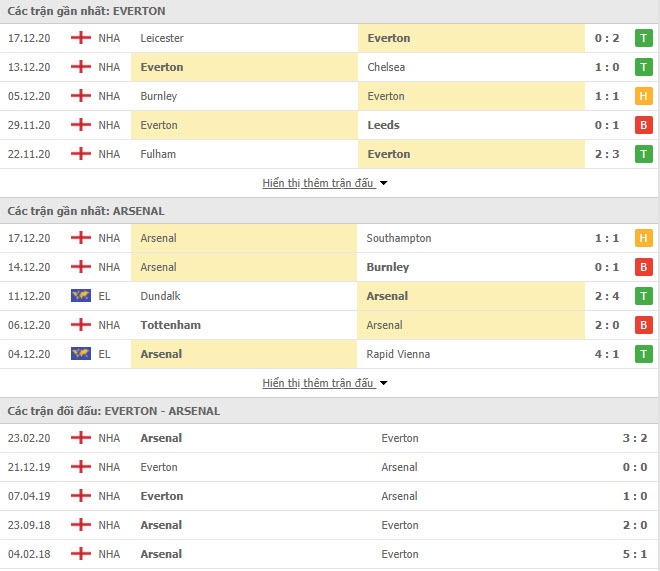Click the Europa League icon beside Rapid Vienna match
This screenshot has width=660, height=571.
[80, 354]
